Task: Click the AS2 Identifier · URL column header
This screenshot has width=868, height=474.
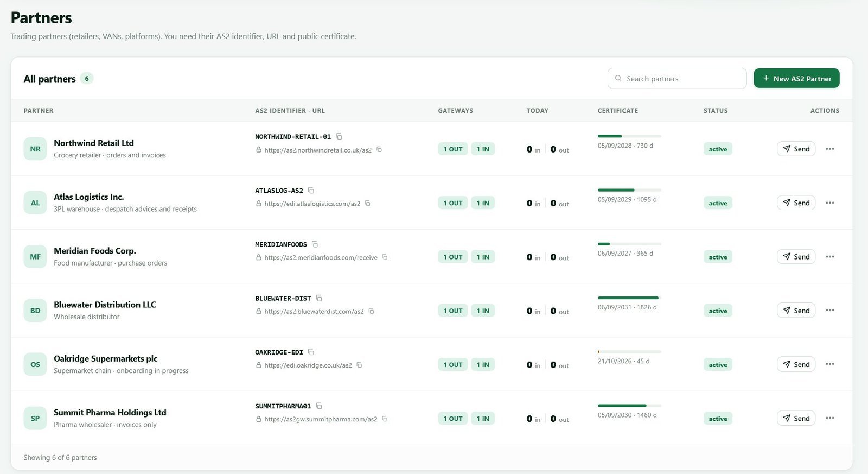Action: click(x=290, y=111)
